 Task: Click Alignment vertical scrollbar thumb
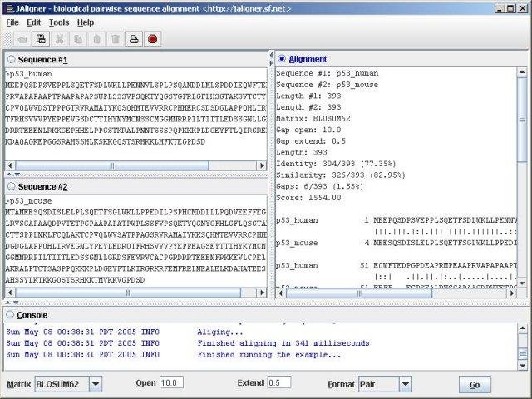point(522,120)
